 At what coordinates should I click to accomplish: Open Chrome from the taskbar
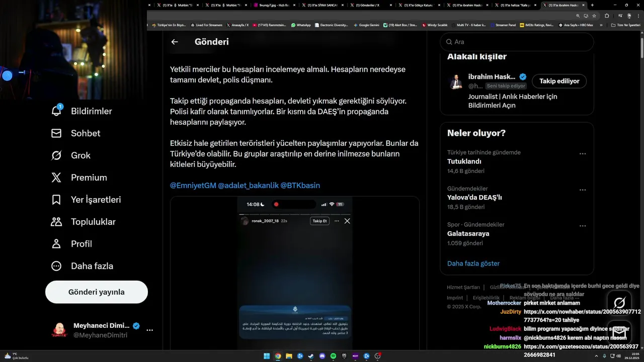pyautogui.click(x=278, y=356)
